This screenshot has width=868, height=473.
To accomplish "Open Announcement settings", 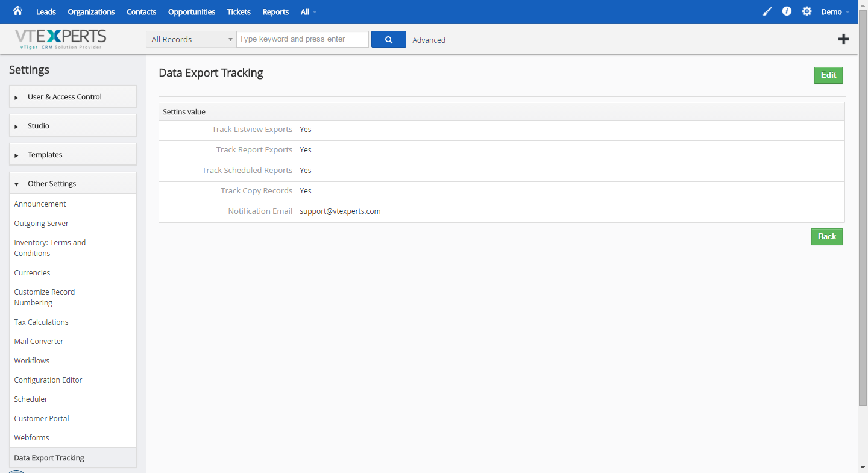I will 40,204.
